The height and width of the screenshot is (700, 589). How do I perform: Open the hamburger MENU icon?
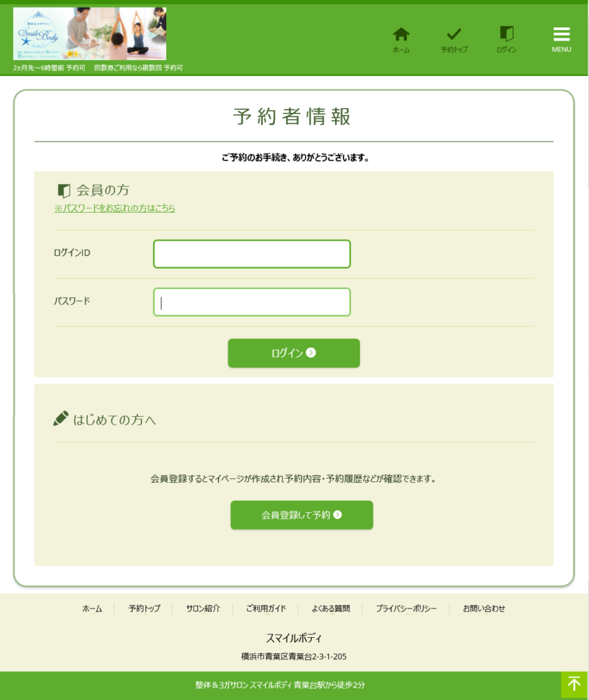point(561,34)
